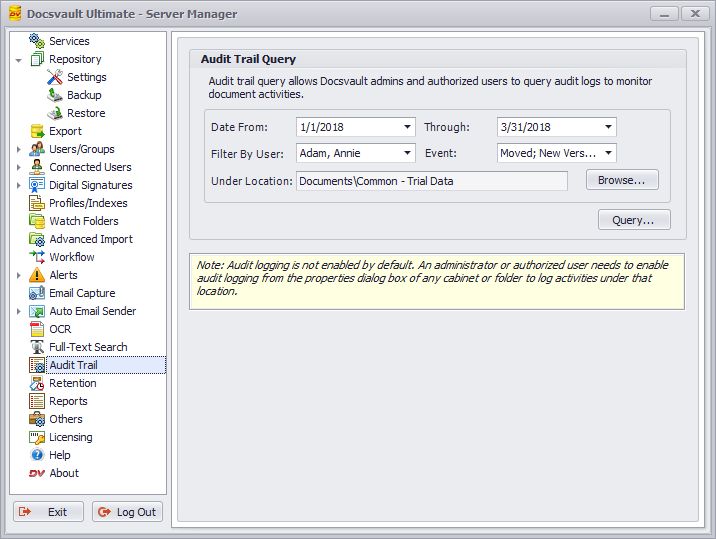Expand the Auto Email Sender node
This screenshot has height=539, width=716.
(x=19, y=311)
